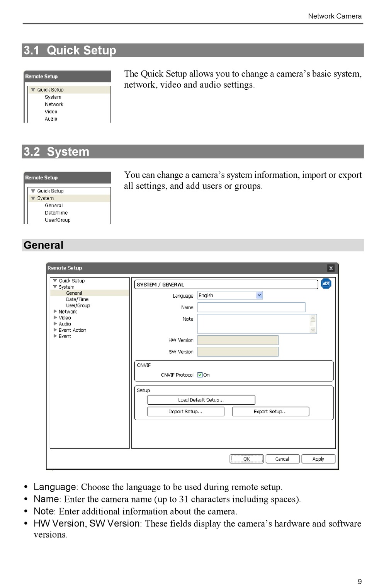
Task: Click the Cancel button
Action: coord(282,459)
